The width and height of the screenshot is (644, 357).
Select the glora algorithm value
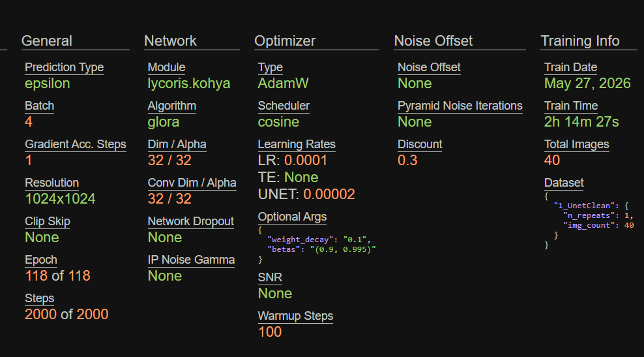click(164, 122)
